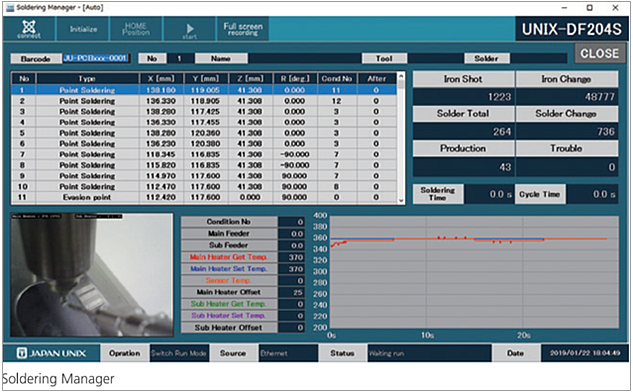Click the Trouble button
633x392 pixels.
coord(566,149)
